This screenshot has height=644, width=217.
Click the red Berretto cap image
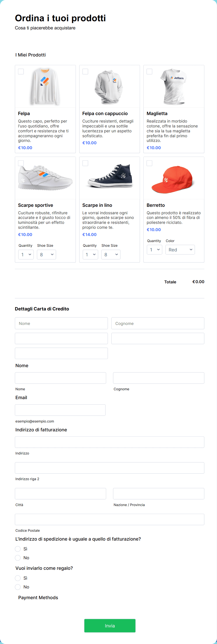(x=172, y=179)
